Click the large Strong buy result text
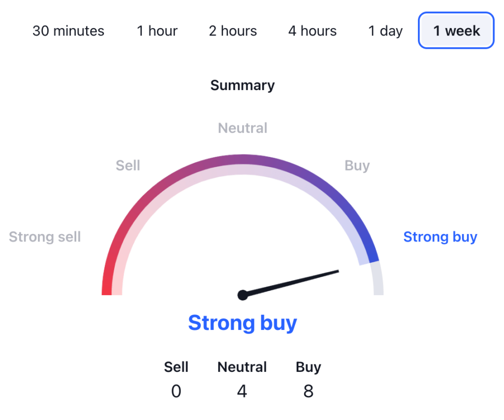Viewport: 504px width, 420px height. click(x=243, y=323)
